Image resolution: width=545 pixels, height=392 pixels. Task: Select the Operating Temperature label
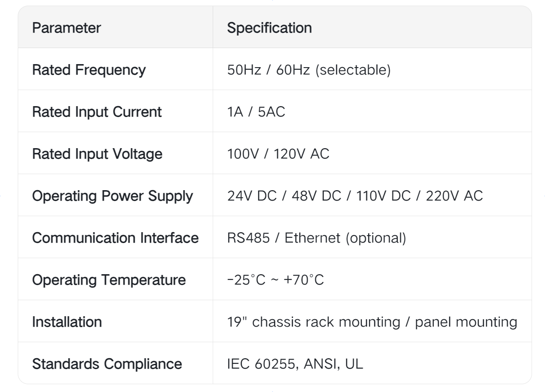[x=109, y=280]
